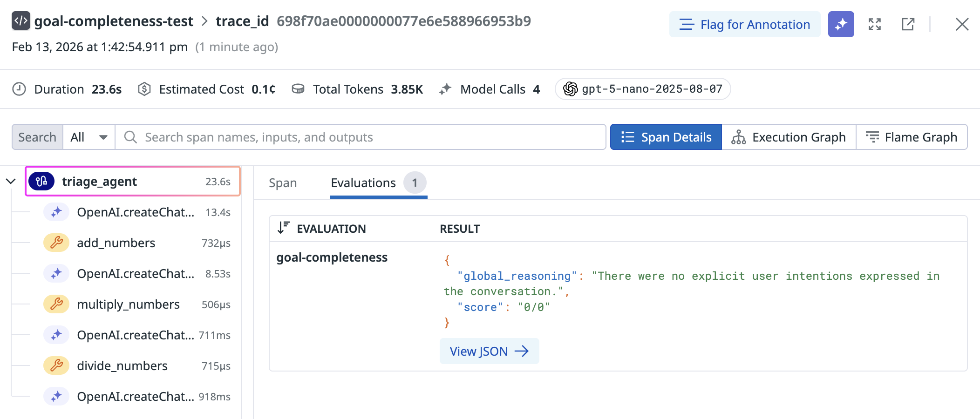The width and height of the screenshot is (980, 419).
Task: Click the purple AI sparkle button
Action: 841,24
